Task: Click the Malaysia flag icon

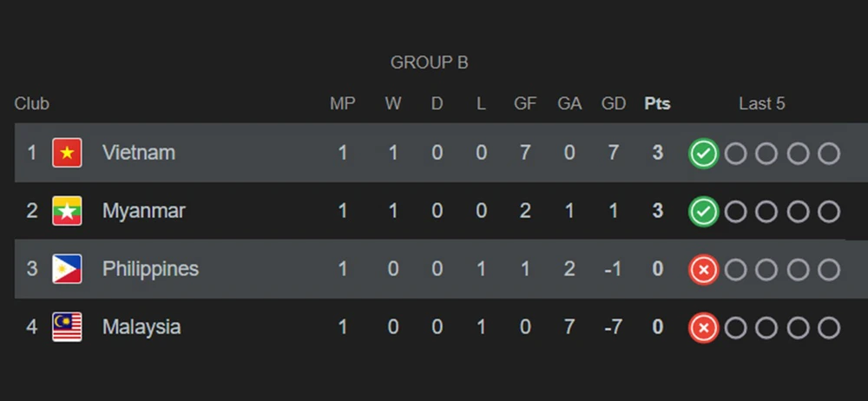Action: [x=67, y=327]
